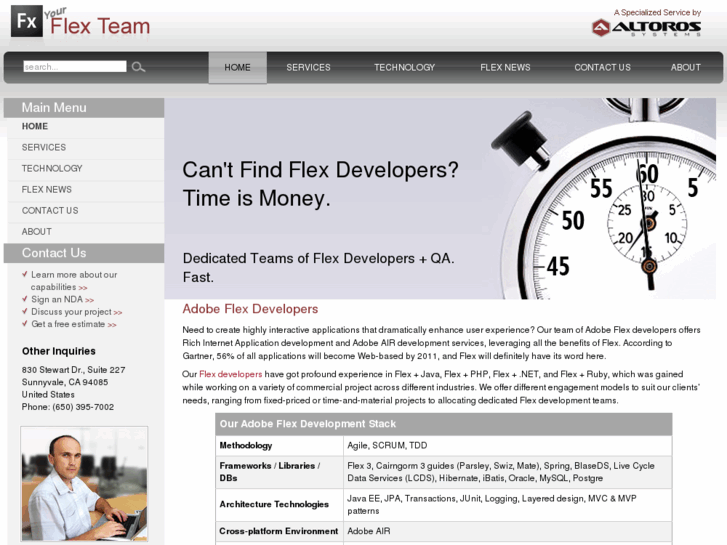Click the 'Frameworks / Libraries / DBs' cell
Viewport: 727px width, 545px height.
[x=279, y=472]
